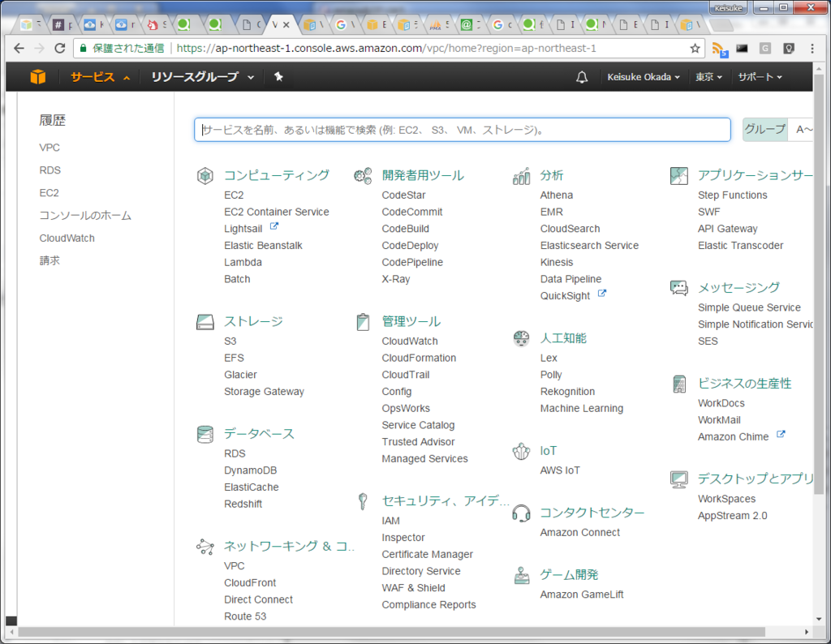The width and height of the screenshot is (831, 644).
Task: Open 請求 billing in history
Action: 50,260
